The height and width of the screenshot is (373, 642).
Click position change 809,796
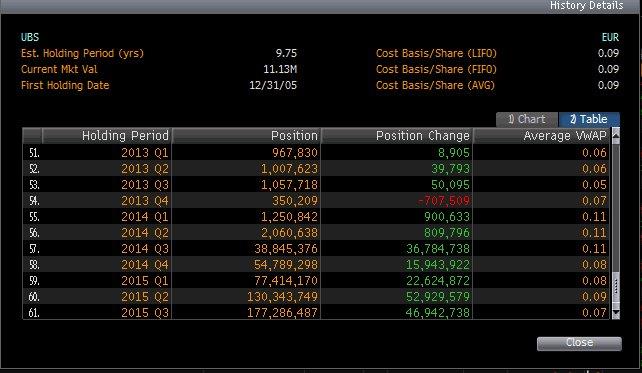(447, 233)
